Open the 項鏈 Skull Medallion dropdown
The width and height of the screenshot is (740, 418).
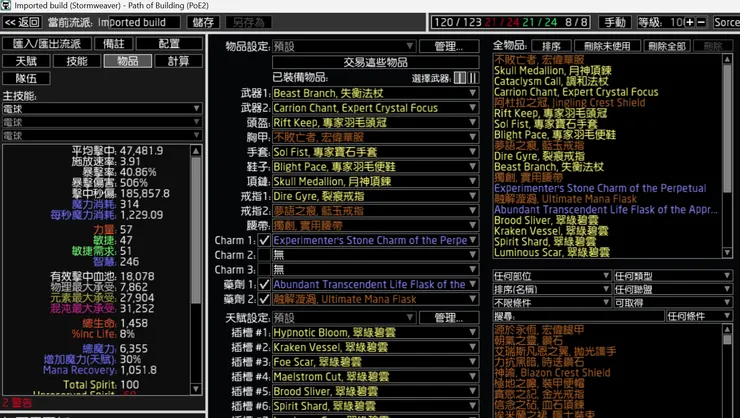pyautogui.click(x=376, y=181)
